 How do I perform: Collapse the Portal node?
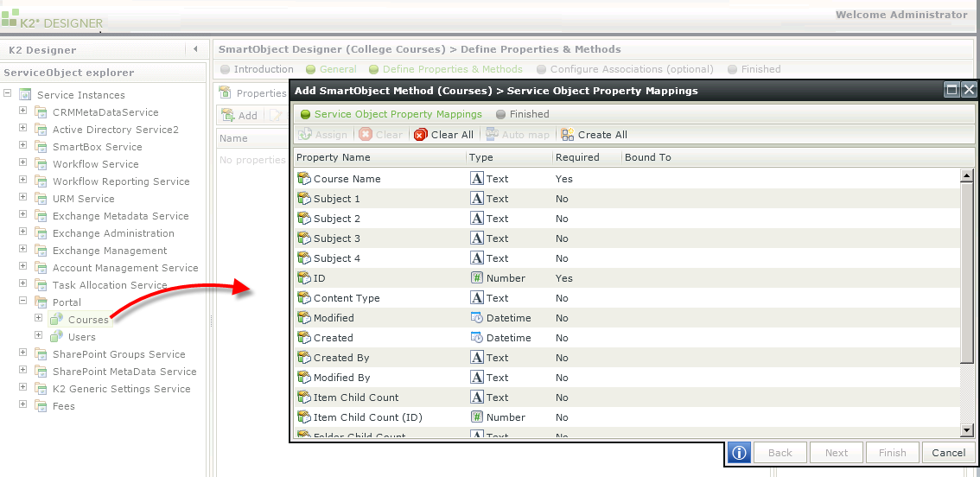(23, 301)
